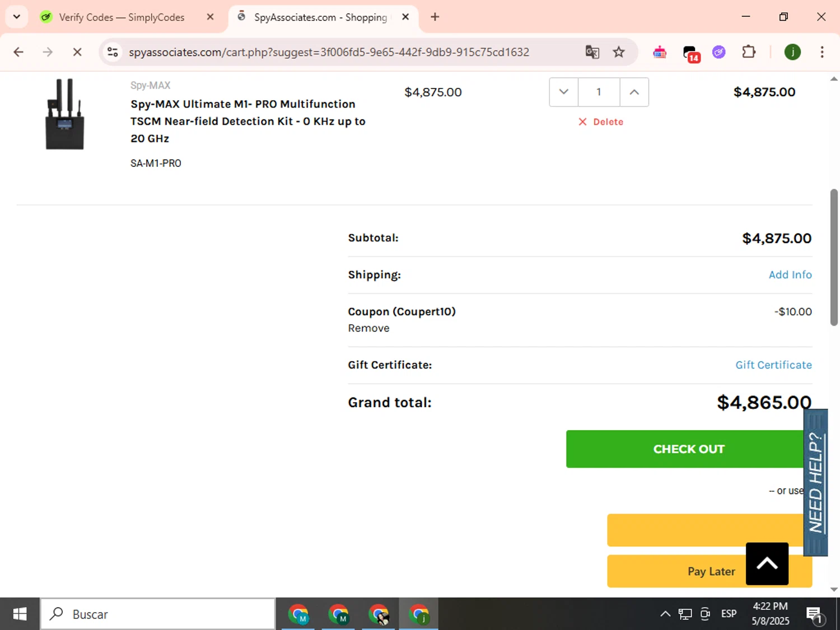The image size is (840, 630).
Task: Click the browser forward arrow
Action: coord(48,52)
